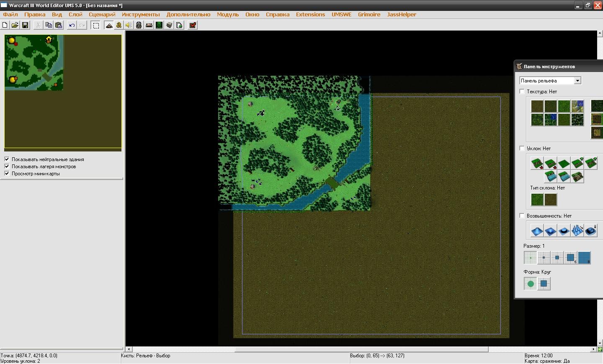Image resolution: width=603 pixels, height=364 pixels.
Task: Open the Grimoire menu
Action: click(x=369, y=14)
